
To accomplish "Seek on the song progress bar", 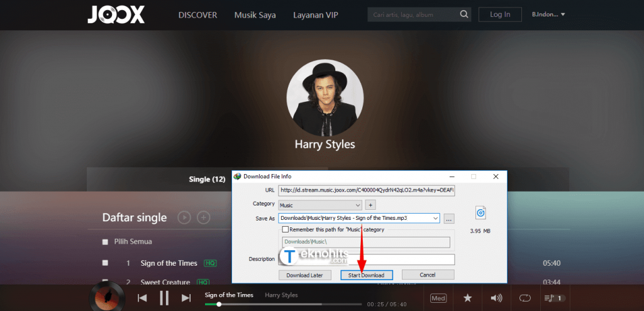I will 284,305.
